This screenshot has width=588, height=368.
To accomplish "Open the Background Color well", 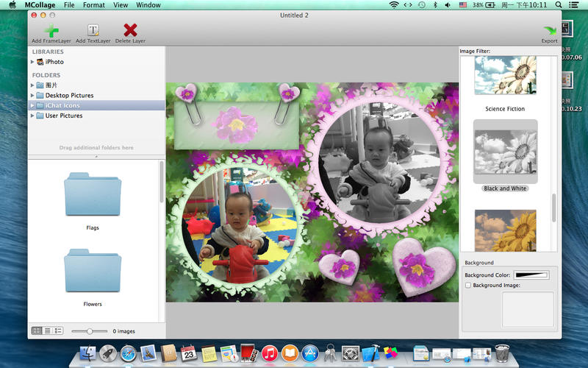I will coord(531,275).
